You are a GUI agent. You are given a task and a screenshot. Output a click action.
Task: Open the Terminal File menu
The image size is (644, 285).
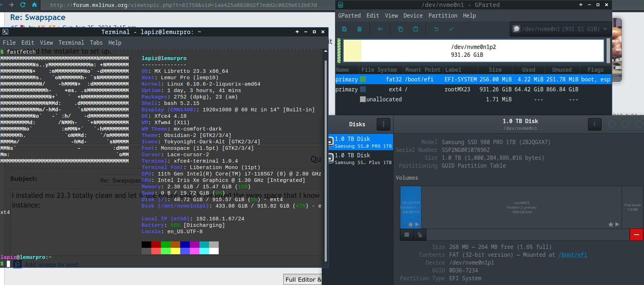(9, 43)
